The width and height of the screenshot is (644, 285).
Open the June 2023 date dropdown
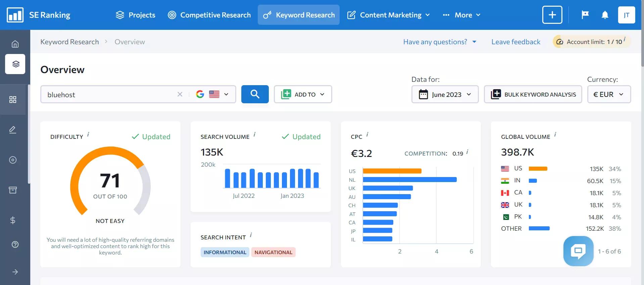click(x=445, y=94)
